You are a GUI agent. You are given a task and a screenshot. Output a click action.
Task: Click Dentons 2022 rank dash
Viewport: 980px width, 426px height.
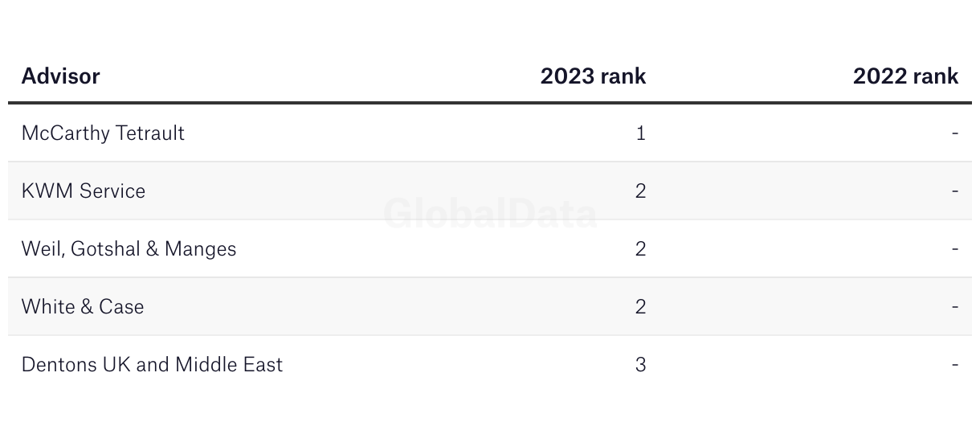955,365
